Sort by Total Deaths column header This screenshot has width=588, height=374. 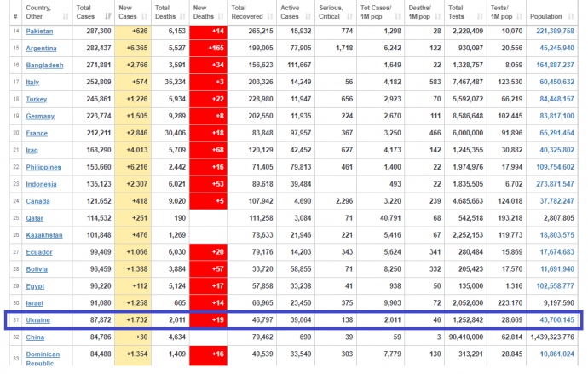pyautogui.click(x=170, y=12)
